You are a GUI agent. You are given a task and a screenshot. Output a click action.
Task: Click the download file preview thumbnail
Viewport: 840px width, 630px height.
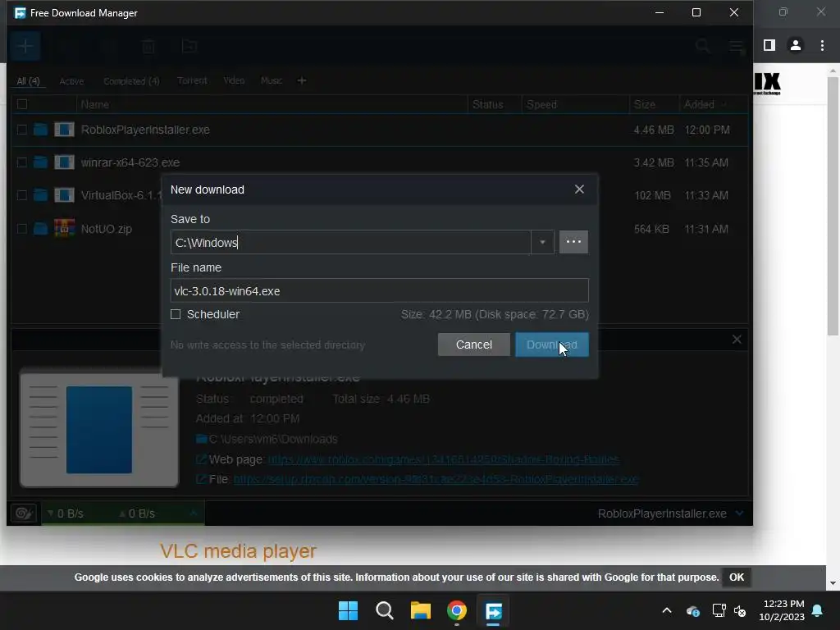99,428
